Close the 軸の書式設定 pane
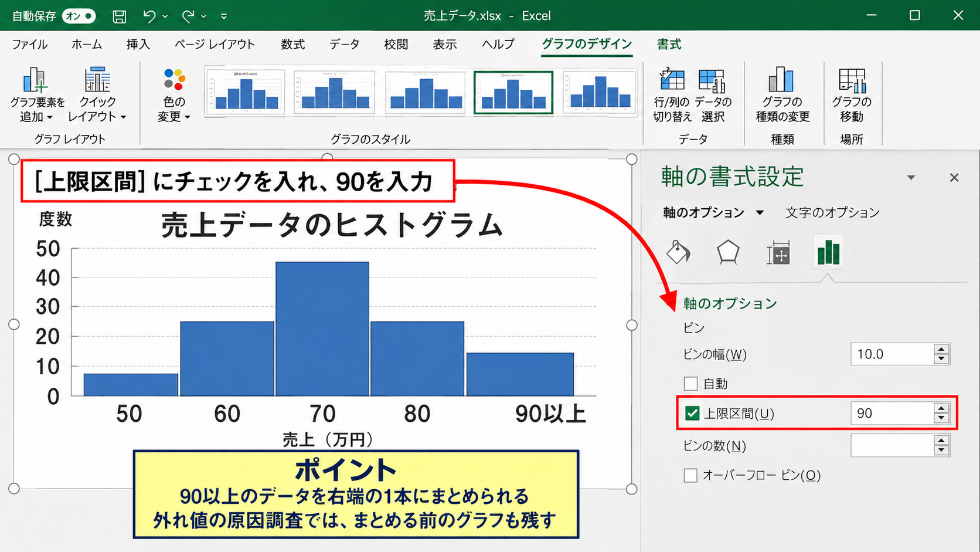 (x=954, y=177)
